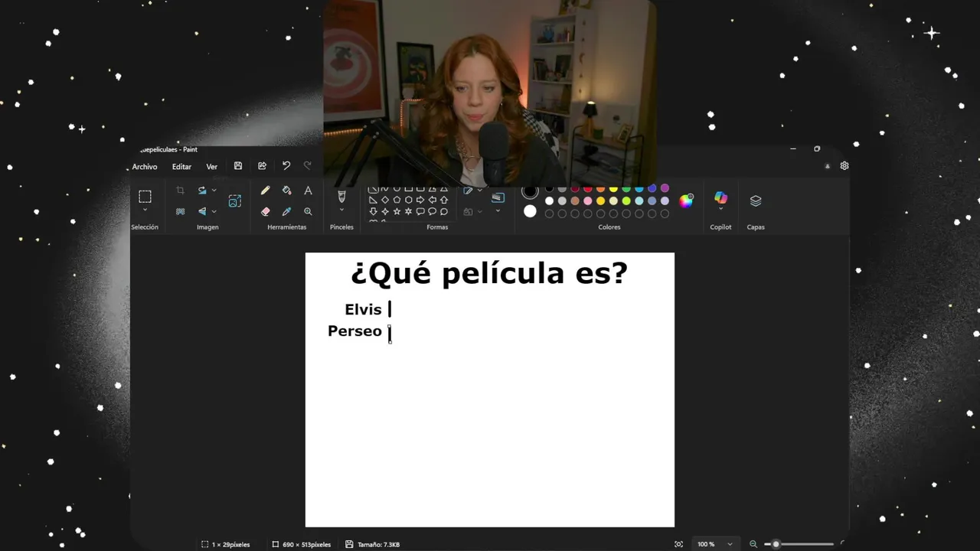This screenshot has height=551, width=980.
Task: Expand the flip options chevron
Action: click(x=214, y=211)
